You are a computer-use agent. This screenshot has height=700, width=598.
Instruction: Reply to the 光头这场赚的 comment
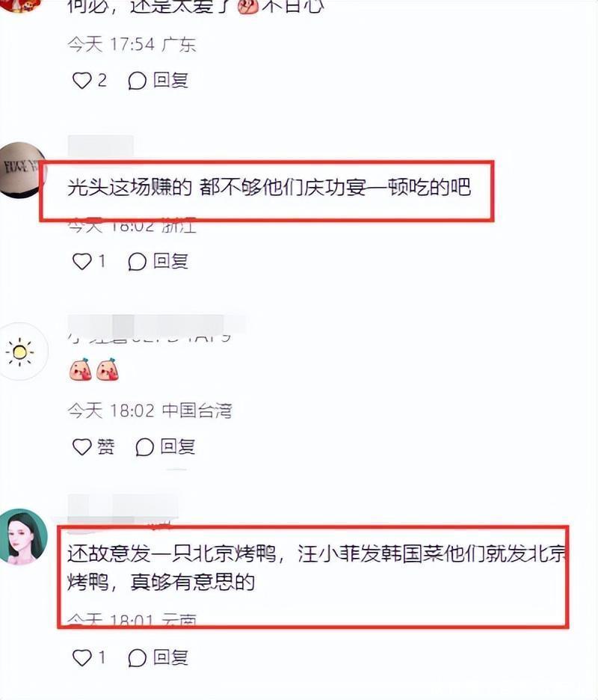(158, 261)
